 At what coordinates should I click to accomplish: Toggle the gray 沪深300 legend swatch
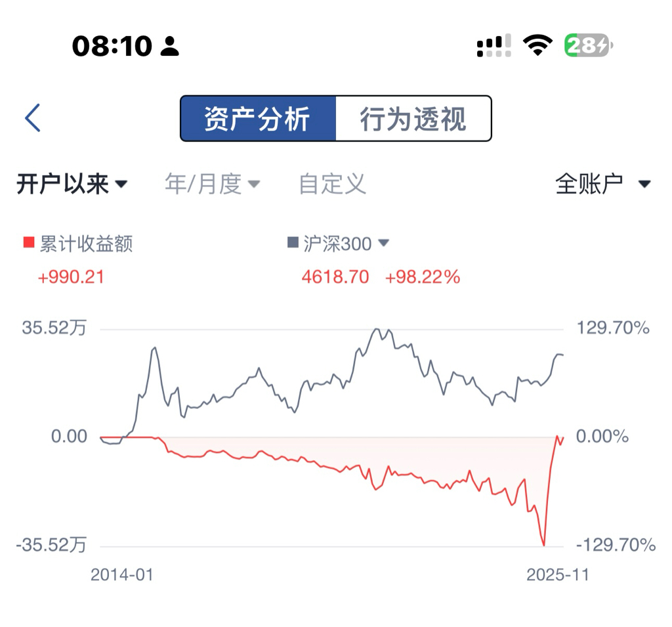(293, 242)
